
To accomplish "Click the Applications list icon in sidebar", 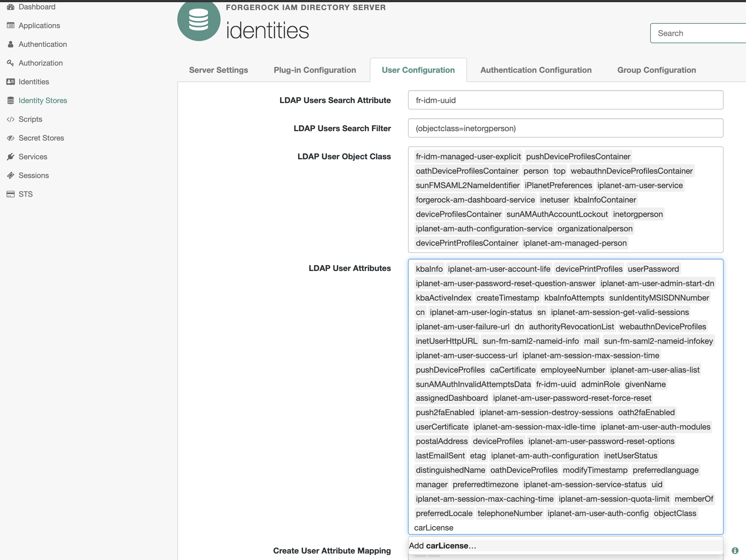I will click(x=10, y=26).
